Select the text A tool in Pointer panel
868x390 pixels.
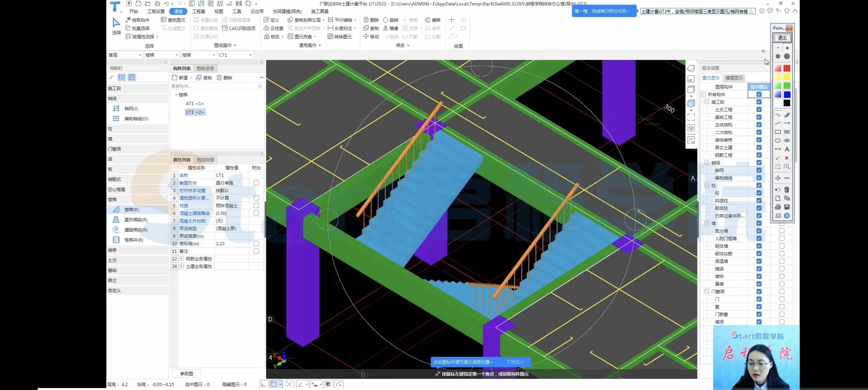787,149
